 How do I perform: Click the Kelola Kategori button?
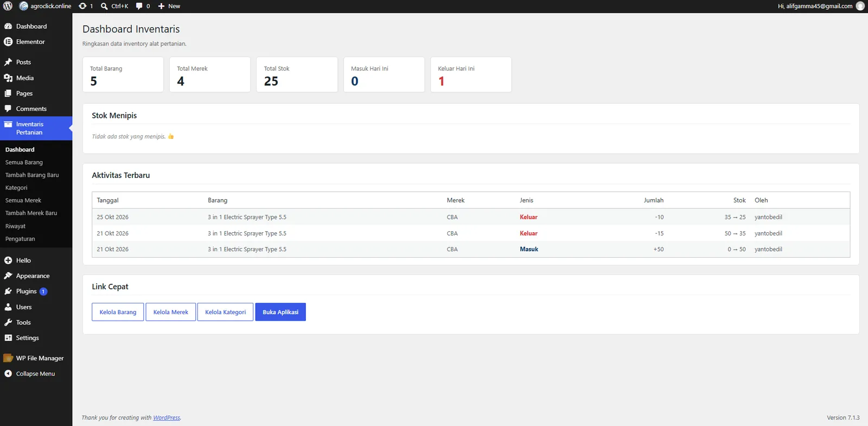tap(225, 312)
